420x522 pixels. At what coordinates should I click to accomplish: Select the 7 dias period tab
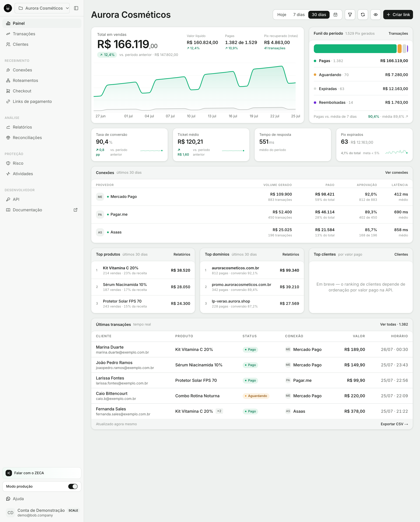[x=299, y=15]
